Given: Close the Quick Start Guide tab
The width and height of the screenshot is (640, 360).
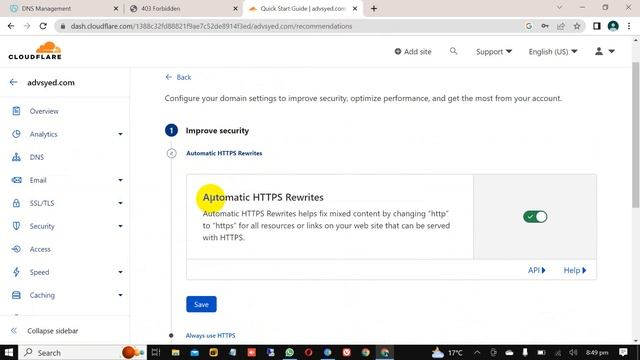Looking at the screenshot, I should [x=355, y=9].
